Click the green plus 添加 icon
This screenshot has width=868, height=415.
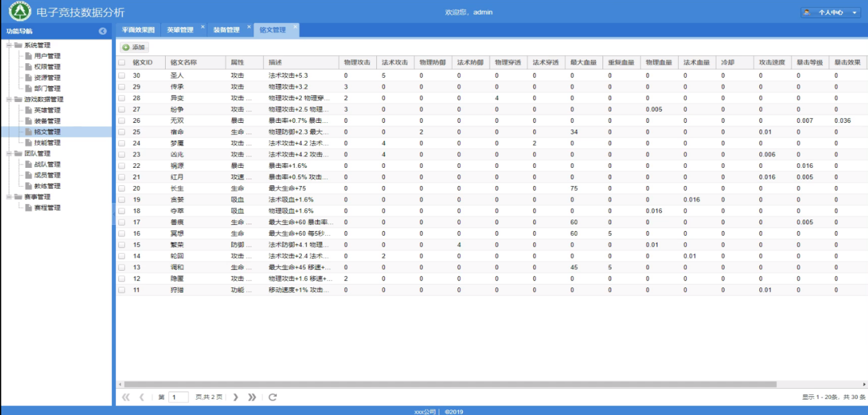pos(126,48)
